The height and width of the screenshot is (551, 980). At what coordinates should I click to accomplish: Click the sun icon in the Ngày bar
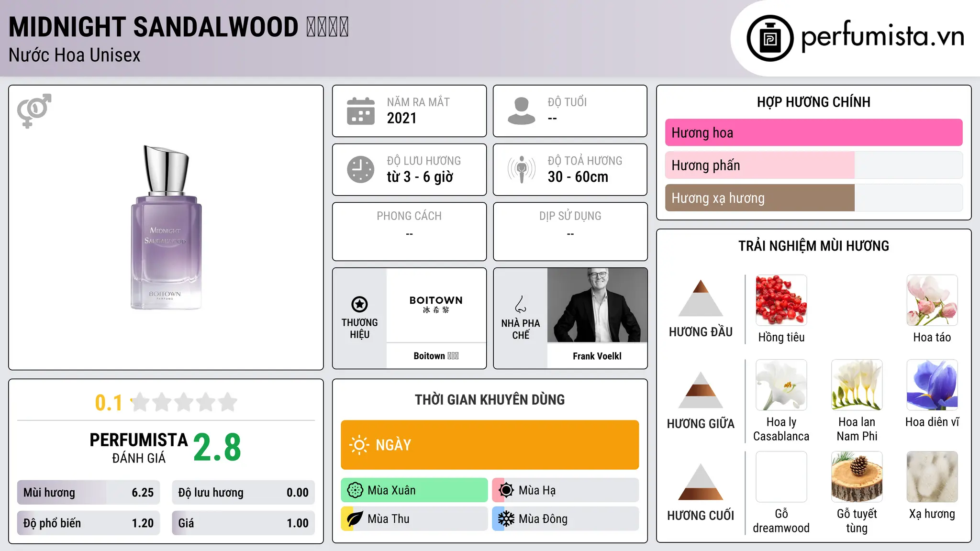359,445
